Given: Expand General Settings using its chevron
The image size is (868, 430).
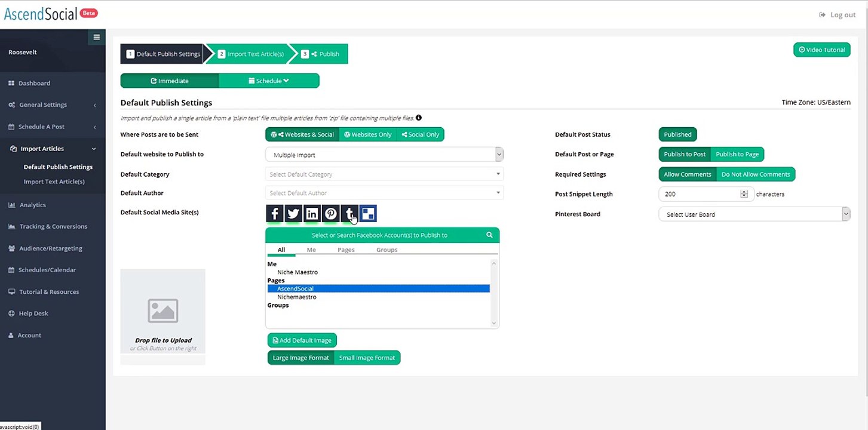Looking at the screenshot, I should (x=95, y=105).
